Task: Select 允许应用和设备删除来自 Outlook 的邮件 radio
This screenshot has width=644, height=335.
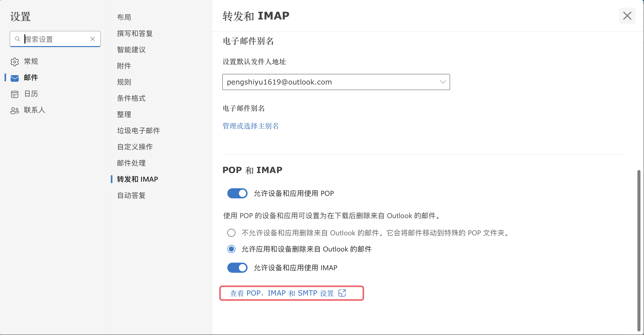Action: [231, 249]
